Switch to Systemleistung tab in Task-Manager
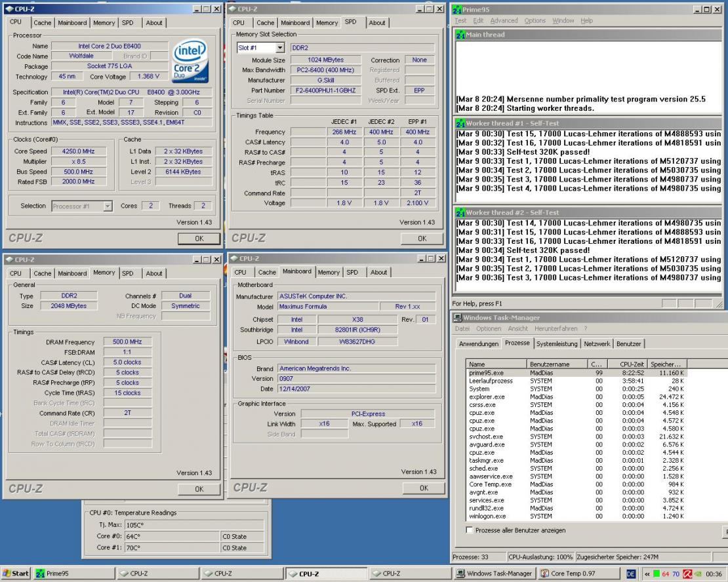The width and height of the screenshot is (728, 582). [557, 344]
